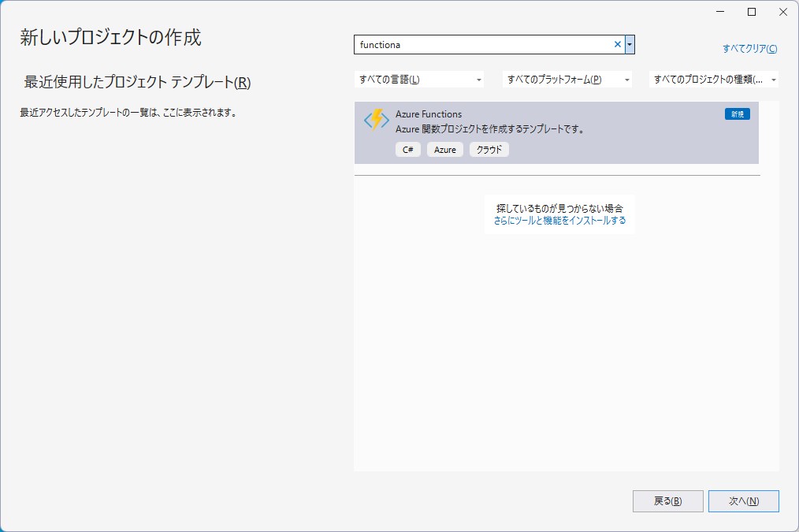The image size is (799, 532).
Task: Click the 最近使用したプロジェクト テンプレート heading
Action: [x=137, y=82]
